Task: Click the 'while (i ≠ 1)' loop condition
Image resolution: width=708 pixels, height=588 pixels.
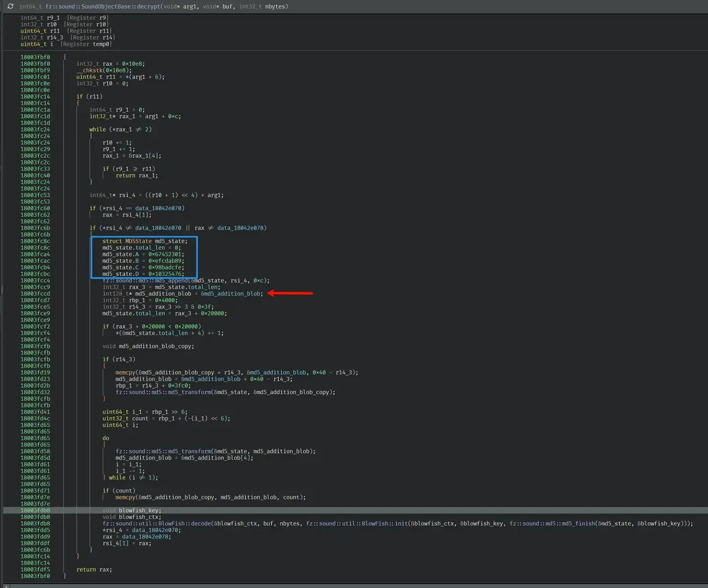Action: [x=133, y=477]
